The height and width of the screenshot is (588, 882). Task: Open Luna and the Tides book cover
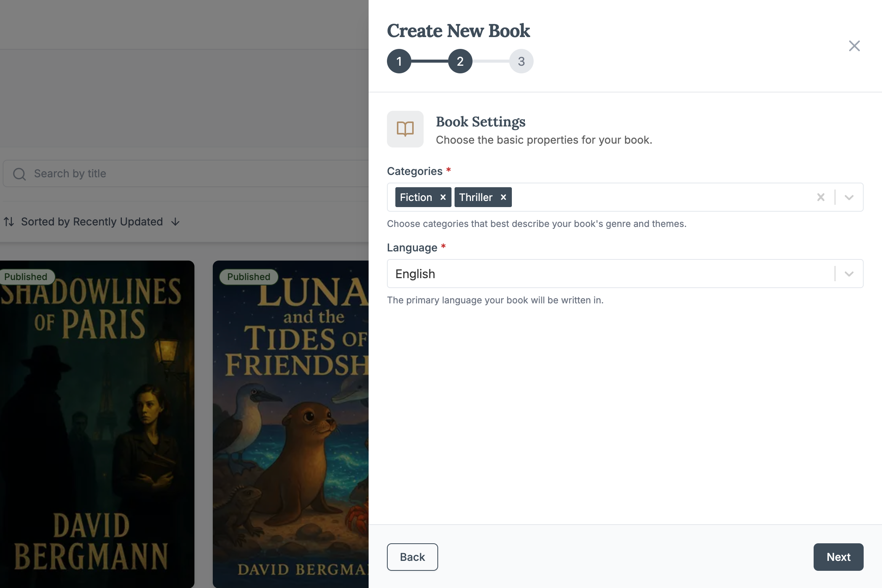[x=290, y=424]
